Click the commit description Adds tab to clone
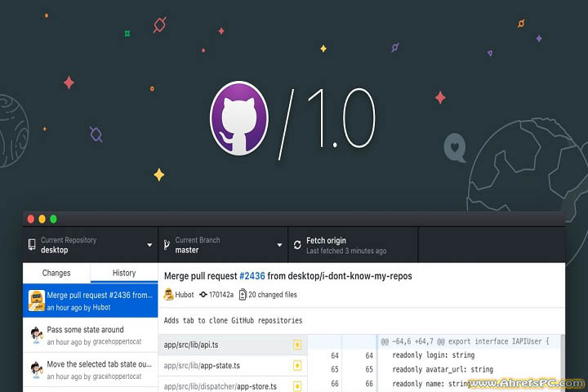Viewport: 588px width, 392px height. 233,320
